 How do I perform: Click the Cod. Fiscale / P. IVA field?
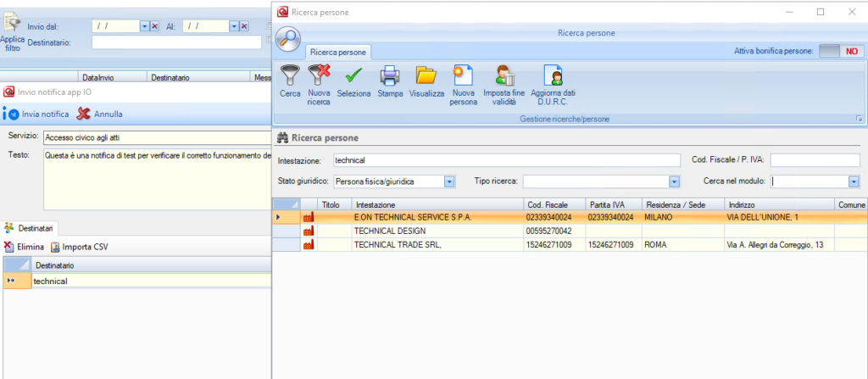tap(815, 160)
